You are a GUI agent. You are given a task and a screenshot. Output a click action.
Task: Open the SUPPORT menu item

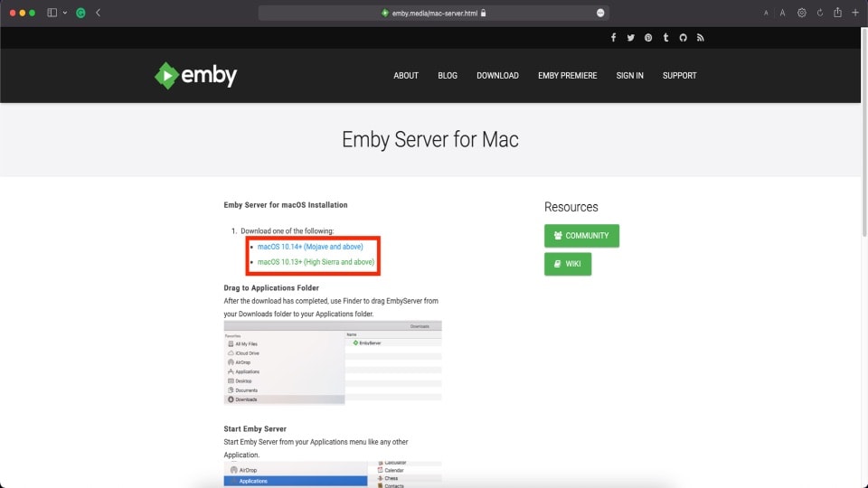679,76
